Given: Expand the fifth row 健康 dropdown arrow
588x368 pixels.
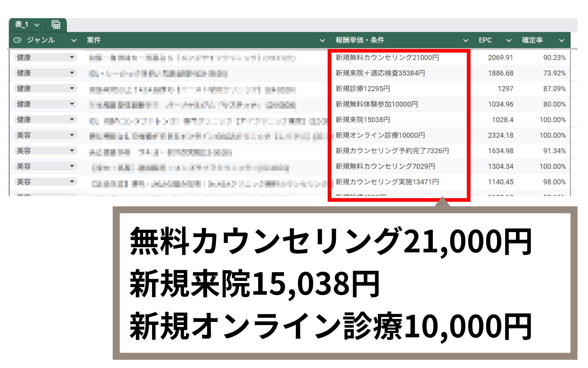Looking at the screenshot, I should [72, 120].
